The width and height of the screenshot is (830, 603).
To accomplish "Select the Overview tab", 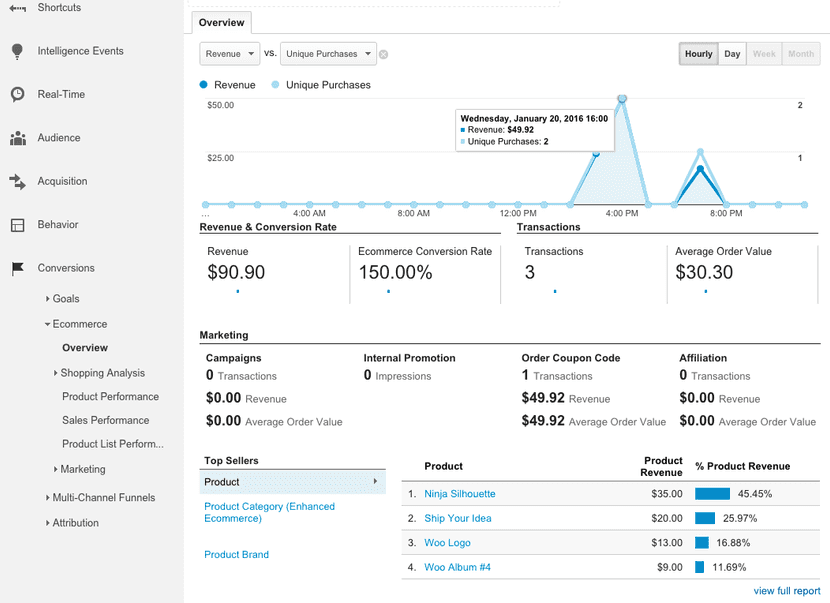I will (220, 22).
